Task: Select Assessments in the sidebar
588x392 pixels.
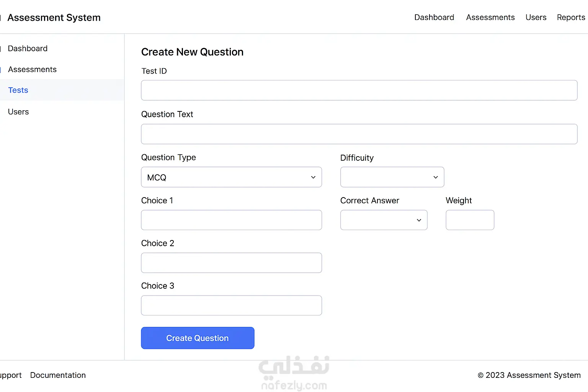Action: 32,70
